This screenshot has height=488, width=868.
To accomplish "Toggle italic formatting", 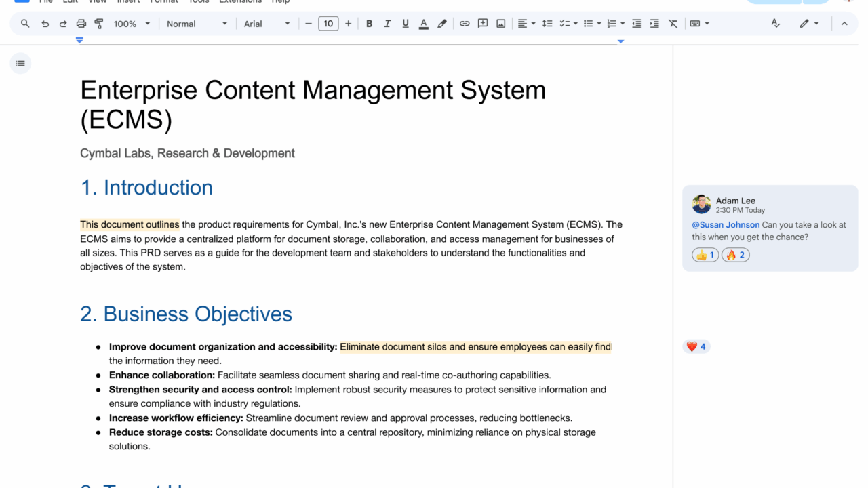I will click(x=387, y=24).
